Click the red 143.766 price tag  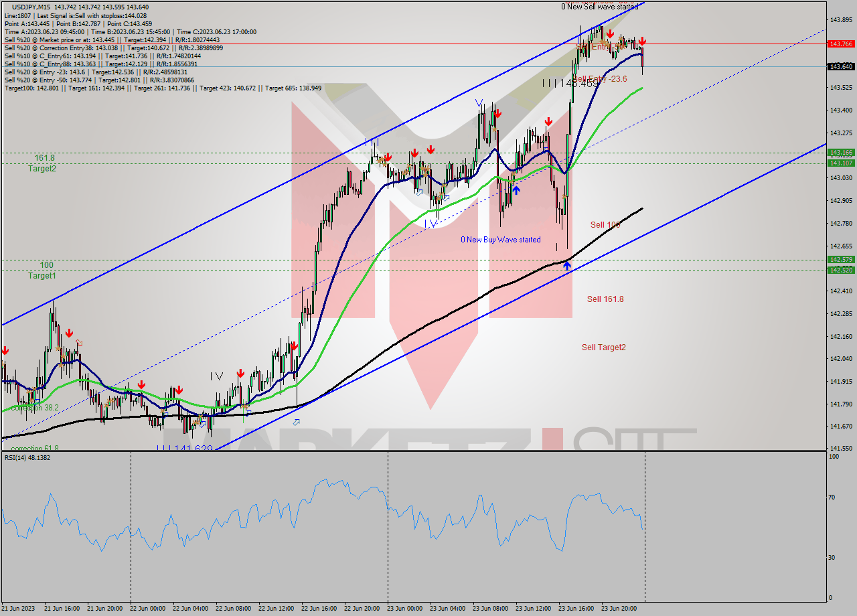coord(841,44)
